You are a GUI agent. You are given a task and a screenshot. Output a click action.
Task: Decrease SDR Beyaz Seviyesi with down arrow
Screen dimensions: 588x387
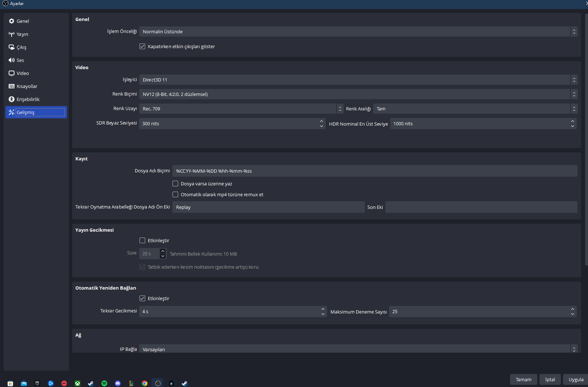pos(321,126)
